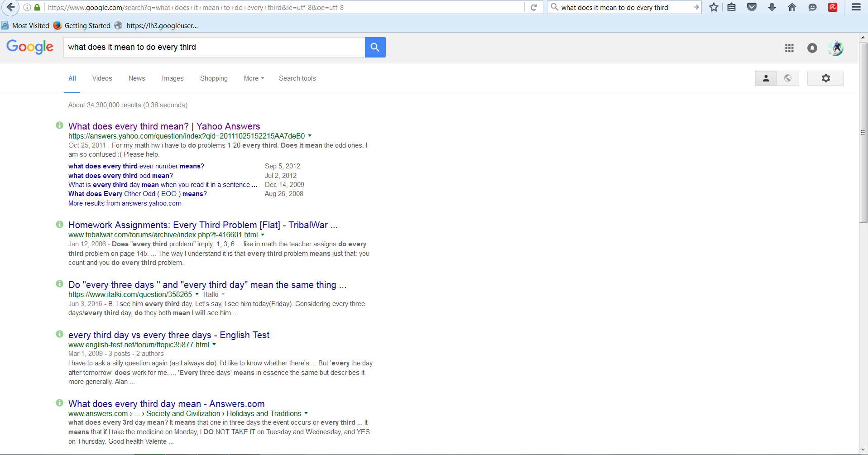
Task: Open Google account profile avatar
Action: [x=835, y=48]
